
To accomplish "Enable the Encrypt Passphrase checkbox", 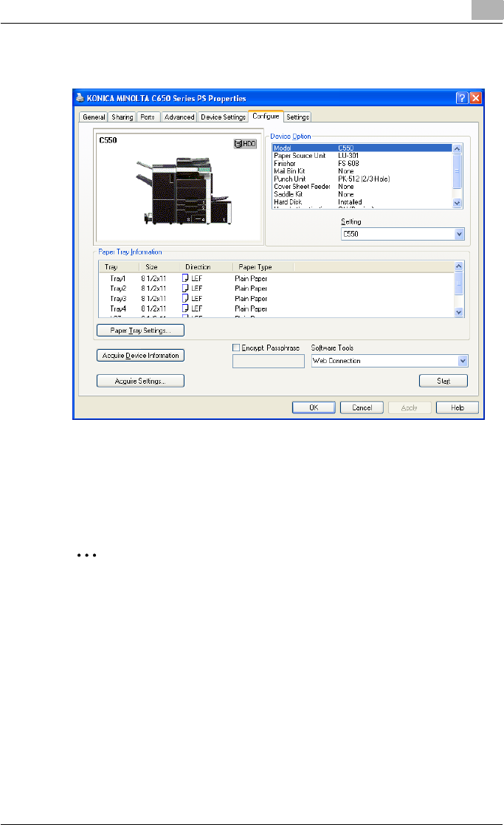I will 236,348.
